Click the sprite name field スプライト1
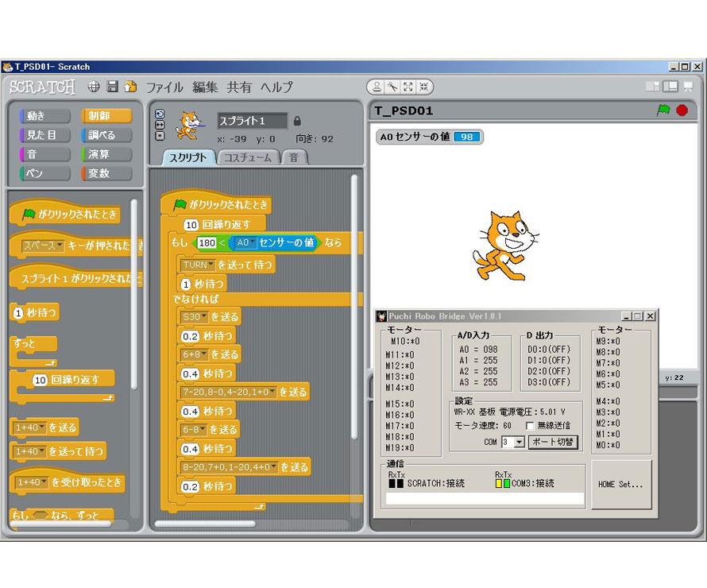 [x=252, y=121]
